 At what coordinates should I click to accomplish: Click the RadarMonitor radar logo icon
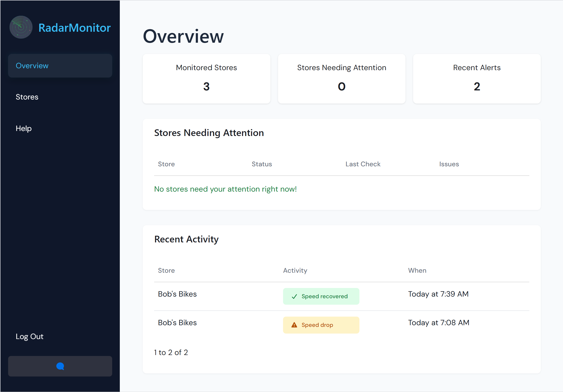point(21,27)
